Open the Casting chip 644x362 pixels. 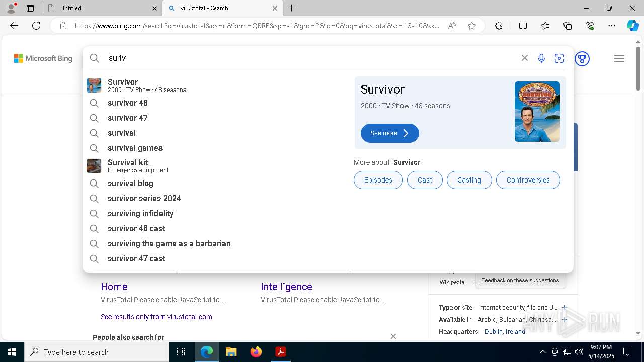(x=469, y=180)
